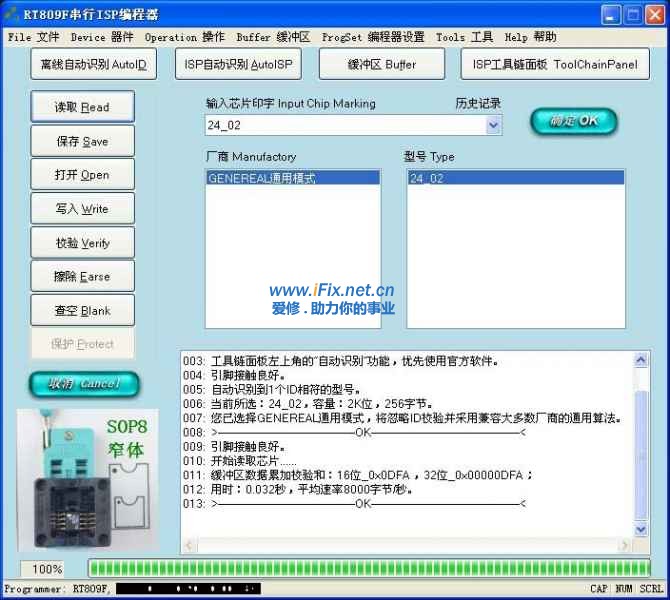Click the log horizontal scroll right arrow

point(625,545)
